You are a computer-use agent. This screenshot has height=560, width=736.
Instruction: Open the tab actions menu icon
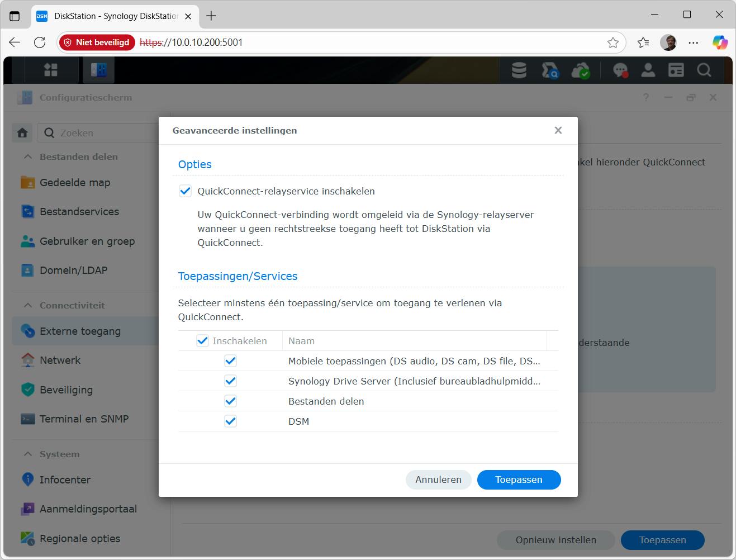pos(15,16)
